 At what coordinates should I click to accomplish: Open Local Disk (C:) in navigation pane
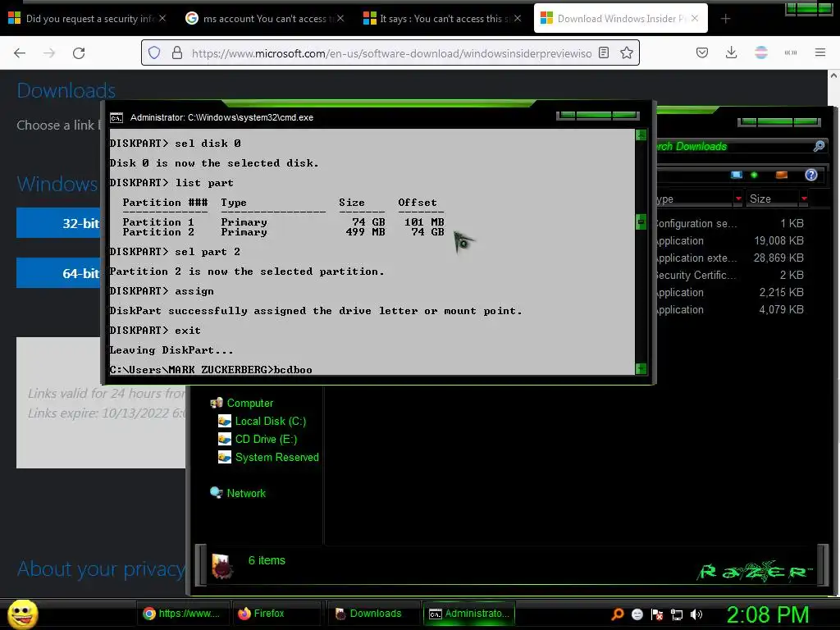pyautogui.click(x=262, y=421)
